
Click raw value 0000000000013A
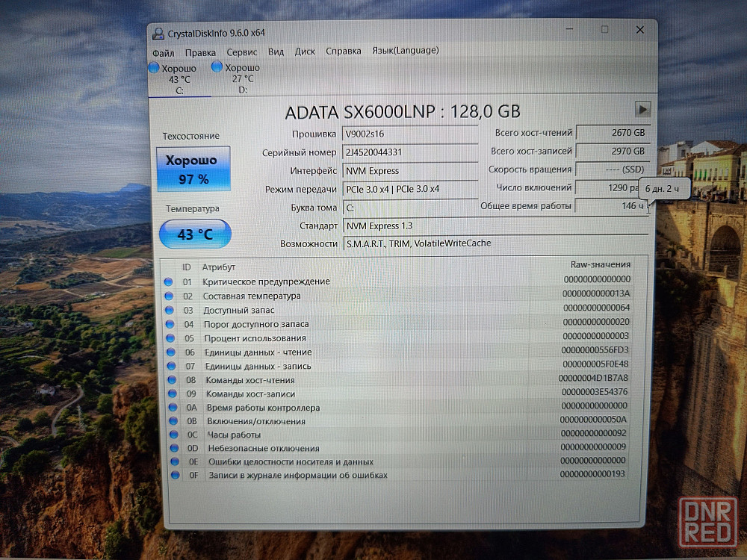pos(596,293)
